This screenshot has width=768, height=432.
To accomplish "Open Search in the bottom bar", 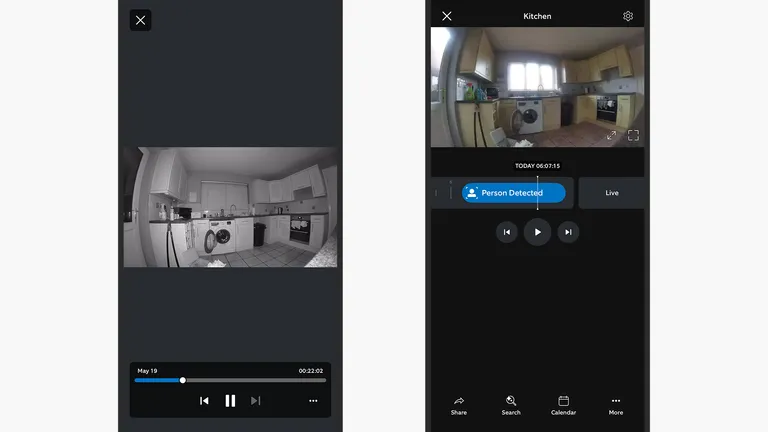I will pos(511,404).
